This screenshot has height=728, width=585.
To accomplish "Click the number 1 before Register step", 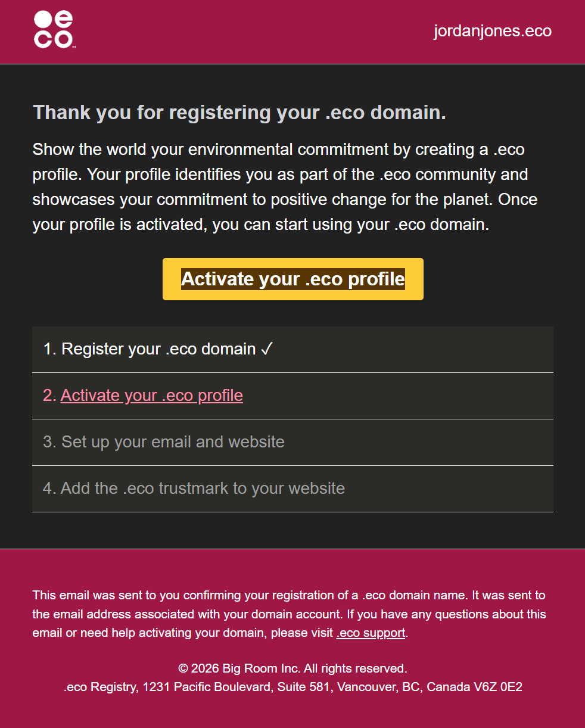I will coord(48,349).
